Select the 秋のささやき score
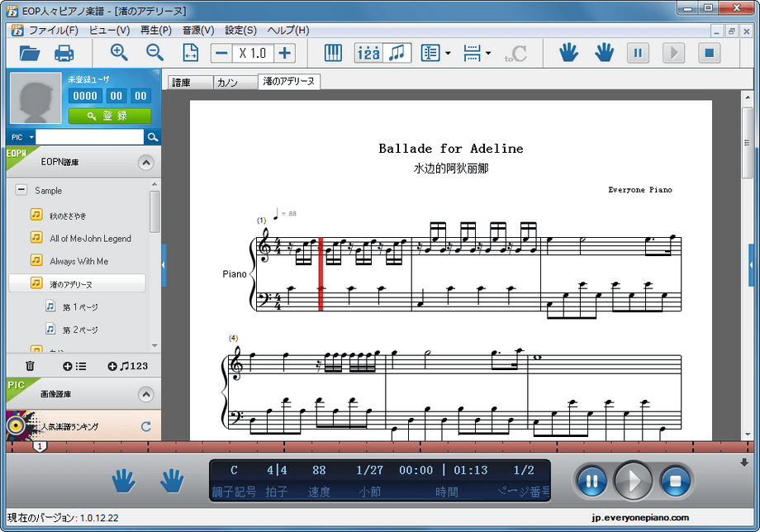This screenshot has height=532, width=760. (68, 216)
